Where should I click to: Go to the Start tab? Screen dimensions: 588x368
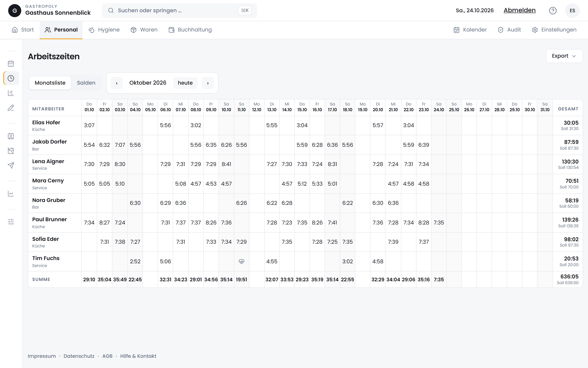pos(23,30)
